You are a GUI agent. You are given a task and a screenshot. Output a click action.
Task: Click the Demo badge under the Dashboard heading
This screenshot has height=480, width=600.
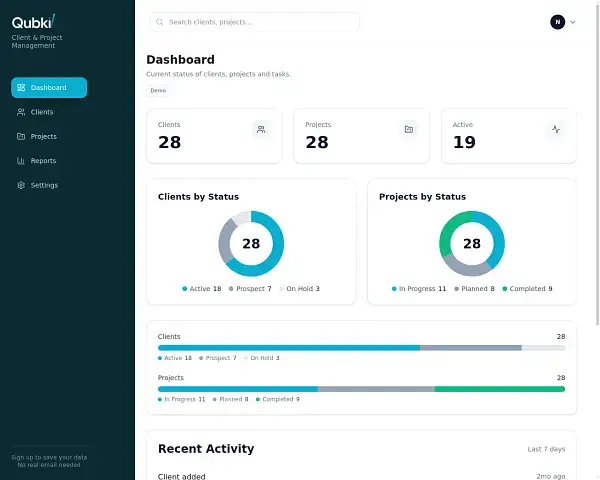(x=158, y=90)
